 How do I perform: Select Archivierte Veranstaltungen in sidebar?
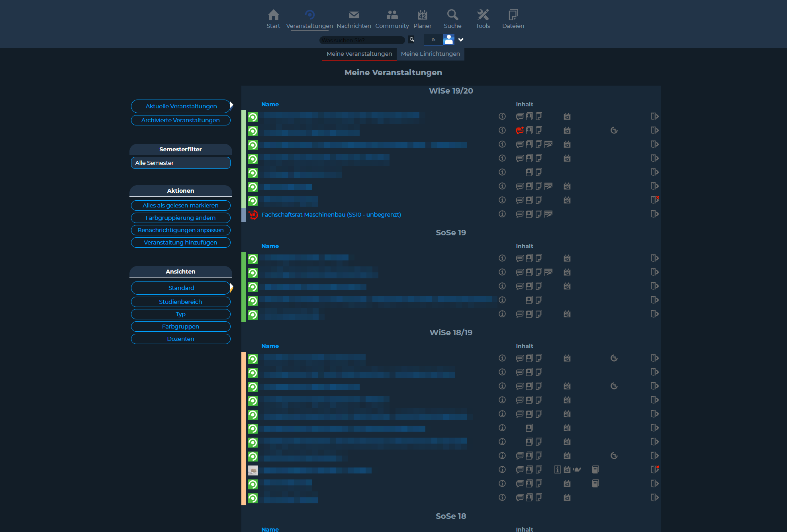[180, 120]
